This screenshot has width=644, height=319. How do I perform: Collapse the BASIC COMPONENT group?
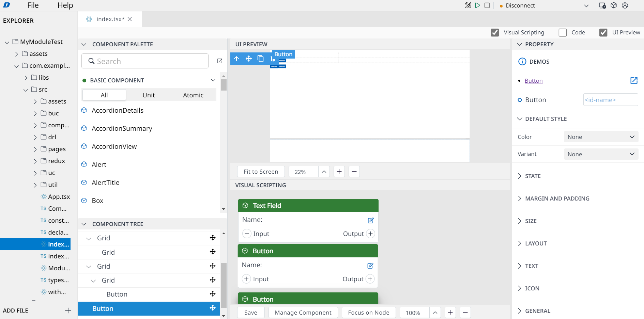(x=213, y=80)
